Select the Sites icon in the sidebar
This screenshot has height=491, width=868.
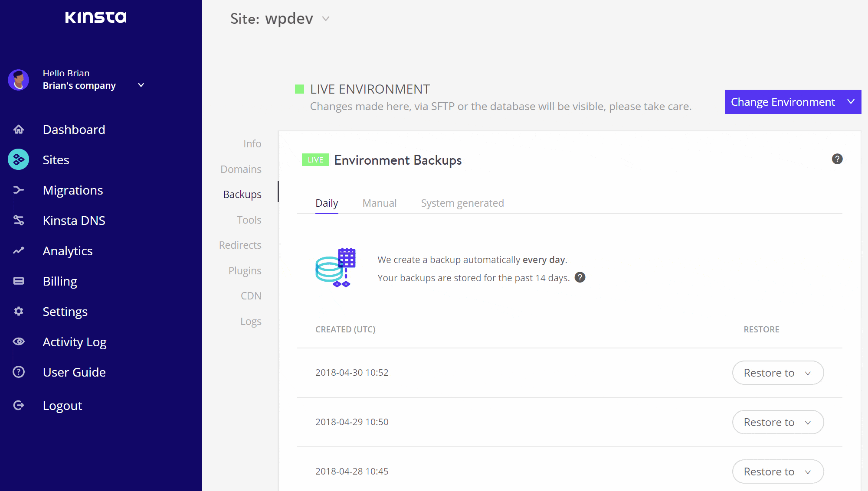[x=18, y=159]
